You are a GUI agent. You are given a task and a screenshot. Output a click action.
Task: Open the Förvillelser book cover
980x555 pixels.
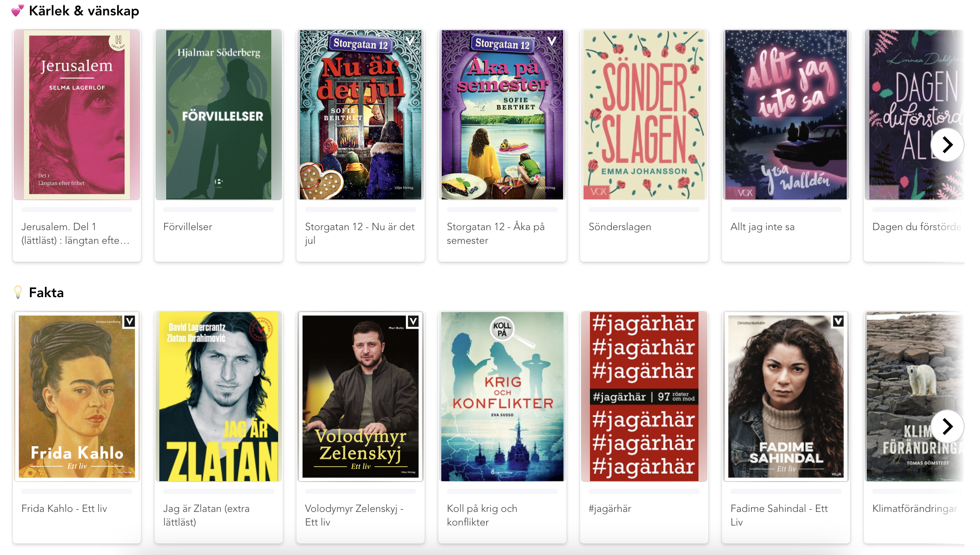219,115
